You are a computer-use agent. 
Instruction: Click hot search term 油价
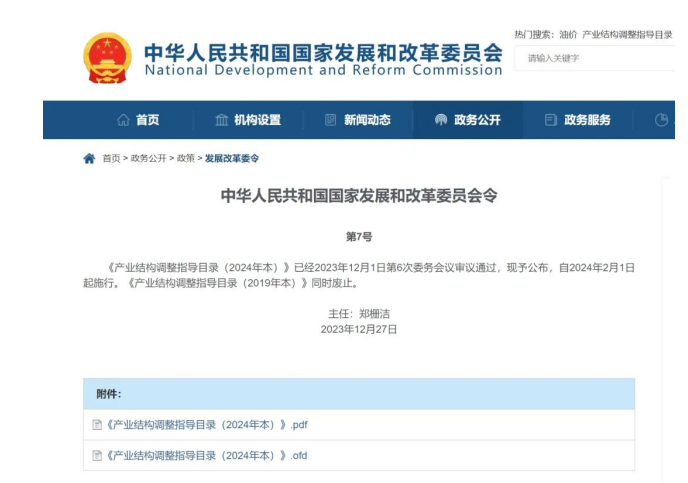click(568, 35)
